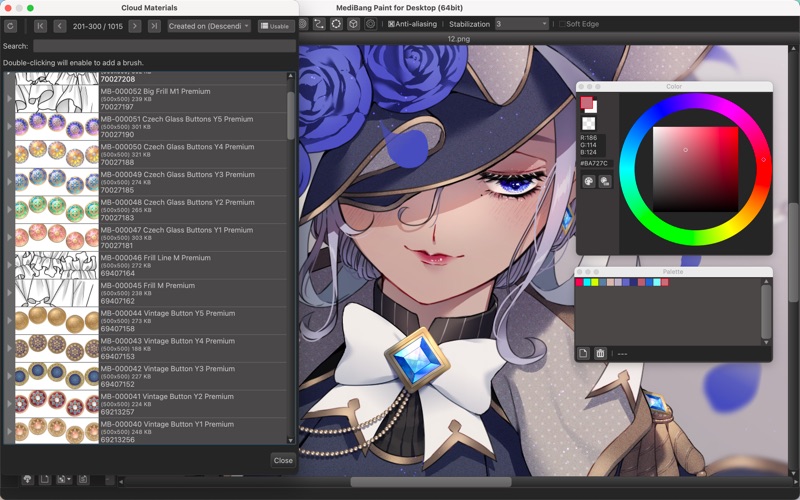Jump to first page of cloud materials

coord(40,26)
